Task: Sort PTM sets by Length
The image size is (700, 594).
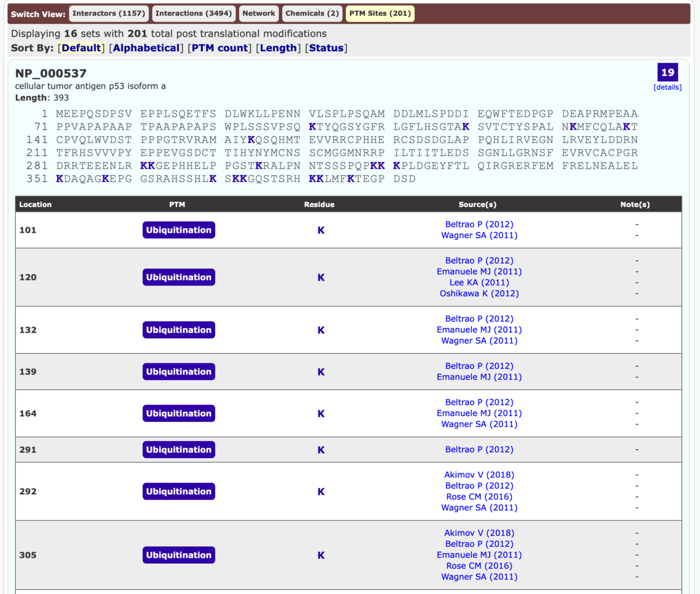Action: (278, 48)
